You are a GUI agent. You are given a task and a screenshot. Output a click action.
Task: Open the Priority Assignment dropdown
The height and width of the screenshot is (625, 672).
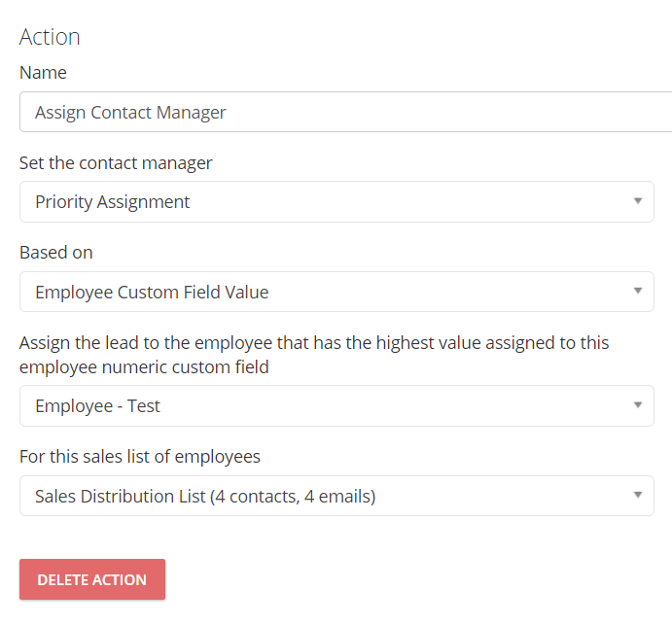tap(336, 202)
